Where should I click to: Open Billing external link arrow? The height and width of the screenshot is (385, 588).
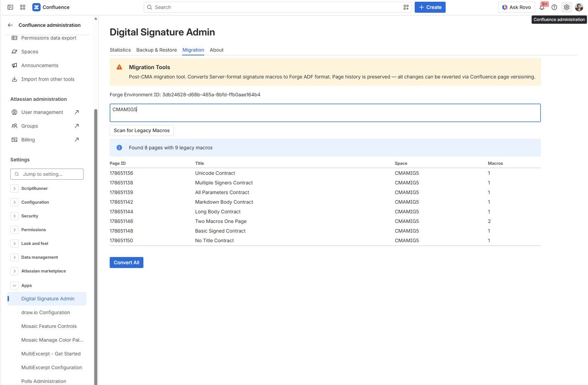click(77, 140)
